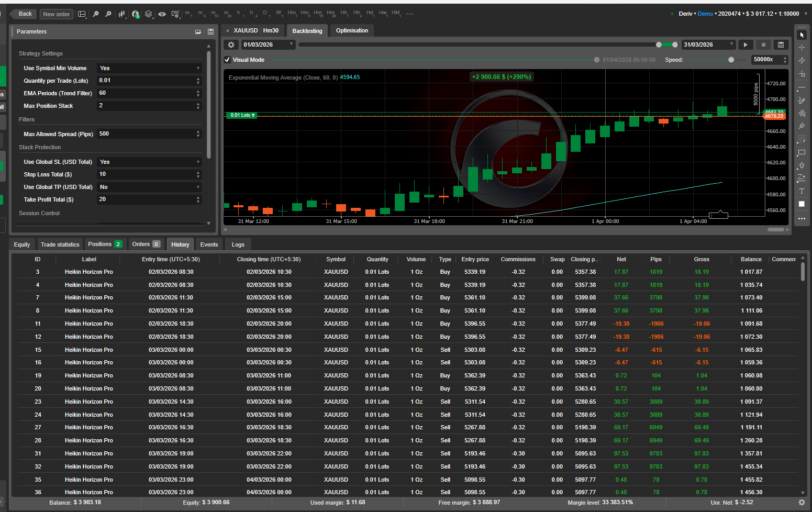Open the Trade statistics tab
Image resolution: width=812 pixels, height=512 pixels.
click(x=60, y=244)
